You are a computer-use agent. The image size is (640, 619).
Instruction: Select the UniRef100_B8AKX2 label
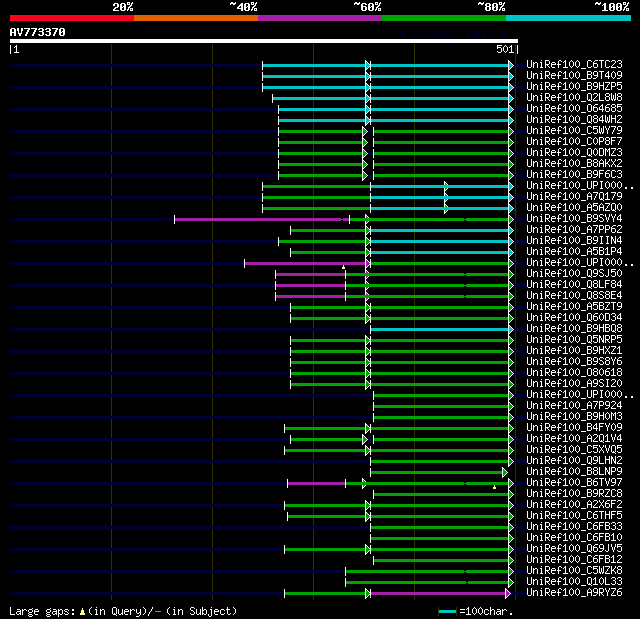[x=574, y=164]
